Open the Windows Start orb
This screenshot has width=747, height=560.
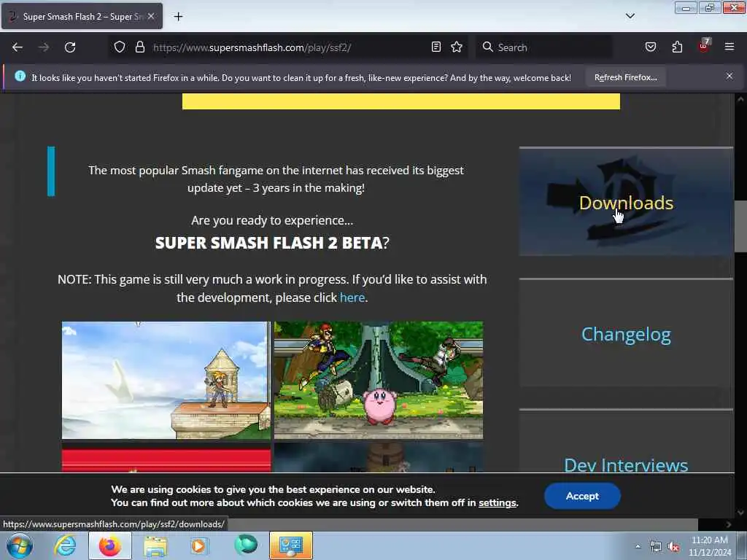click(x=20, y=545)
